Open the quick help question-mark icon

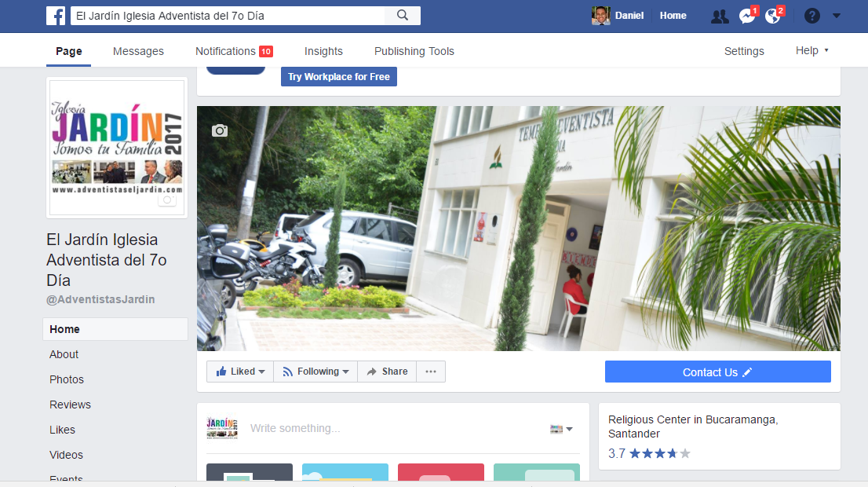click(x=811, y=16)
